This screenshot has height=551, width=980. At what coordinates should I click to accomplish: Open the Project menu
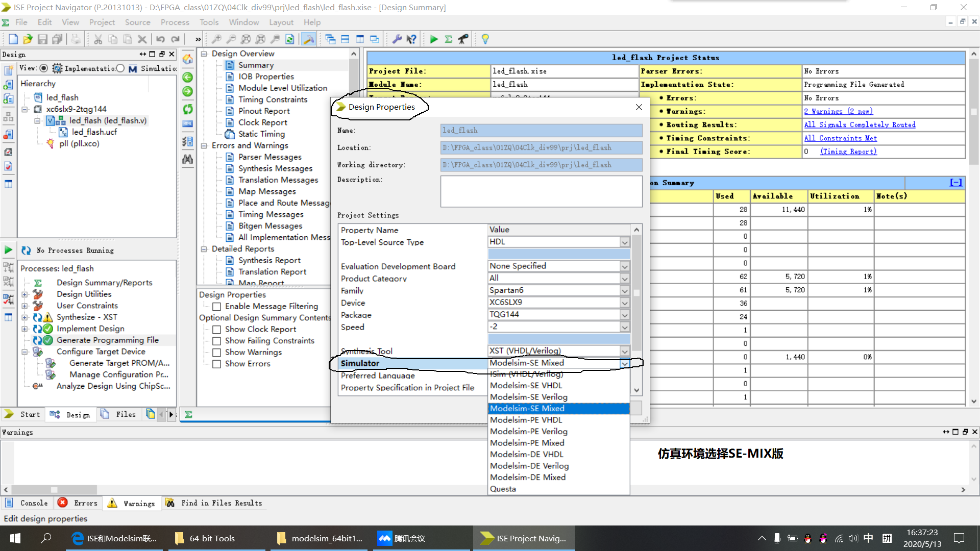[x=102, y=22]
